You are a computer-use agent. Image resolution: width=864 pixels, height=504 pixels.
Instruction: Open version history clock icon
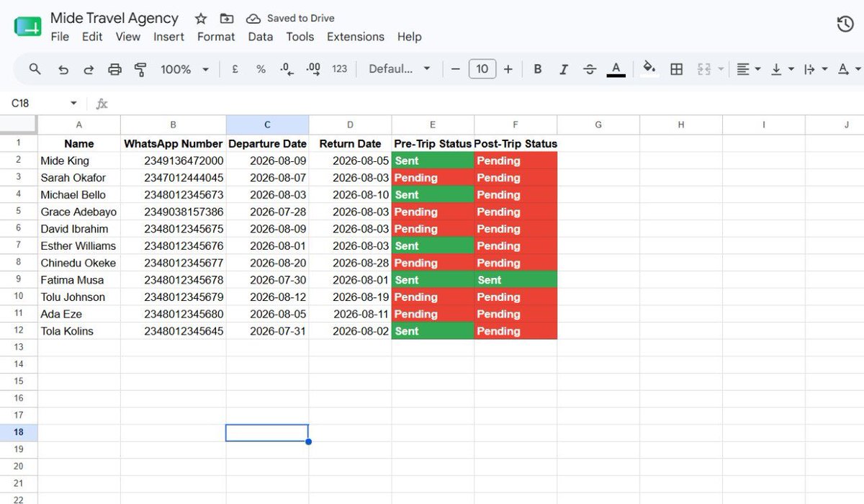coord(845,24)
